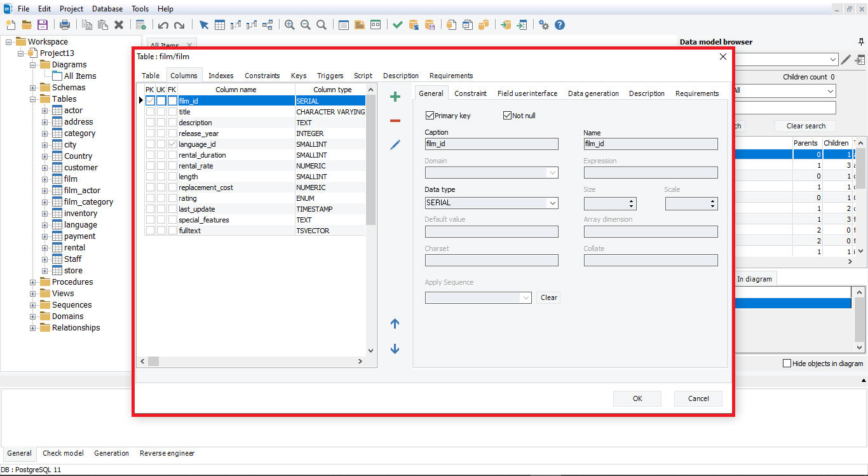Move column up with blue up arrow
The height and width of the screenshot is (476, 868).
[x=395, y=323]
